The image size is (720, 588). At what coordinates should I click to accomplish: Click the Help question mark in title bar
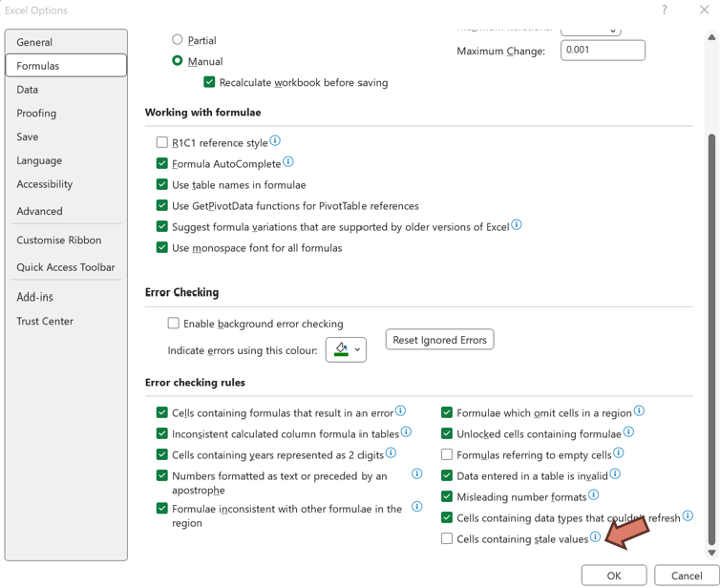coord(665,10)
